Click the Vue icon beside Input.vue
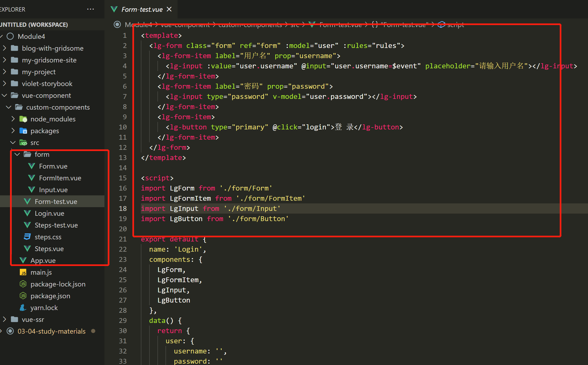588x365 pixels. click(32, 190)
